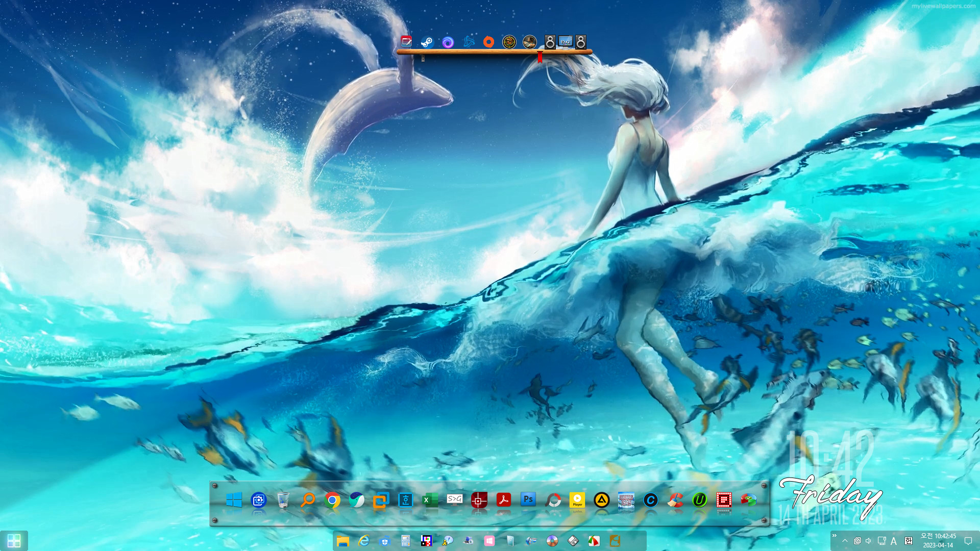Open the blue camera capture icon in the dock
980x551 pixels.
coord(259,500)
